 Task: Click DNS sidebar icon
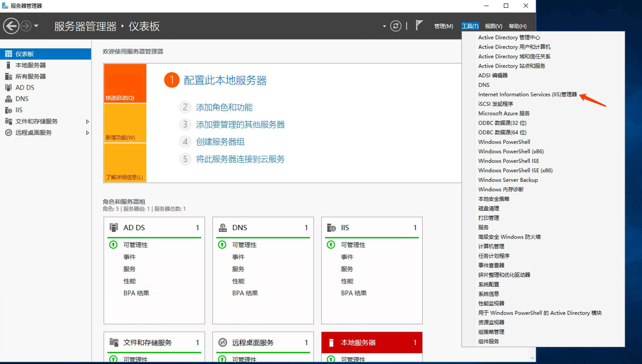8,99
